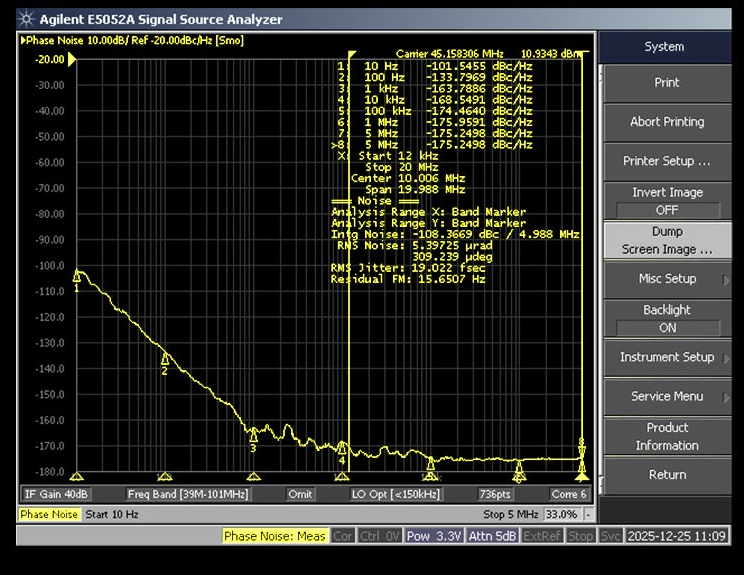Expand the Instrument Setup submenu
This screenshot has height=575, width=744.
click(x=667, y=358)
